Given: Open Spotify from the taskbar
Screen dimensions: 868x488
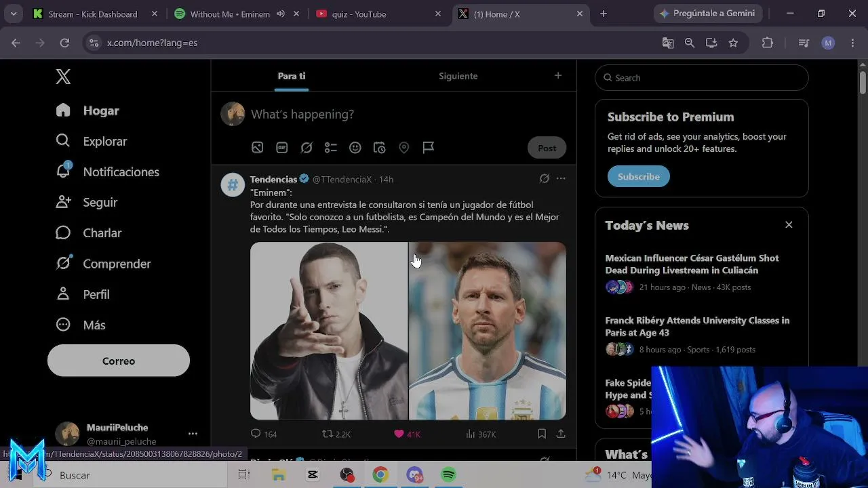Looking at the screenshot, I should click(448, 475).
